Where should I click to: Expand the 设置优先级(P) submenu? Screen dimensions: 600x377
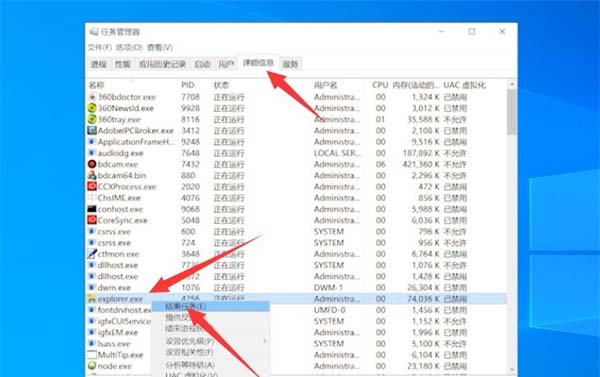[x=210, y=341]
